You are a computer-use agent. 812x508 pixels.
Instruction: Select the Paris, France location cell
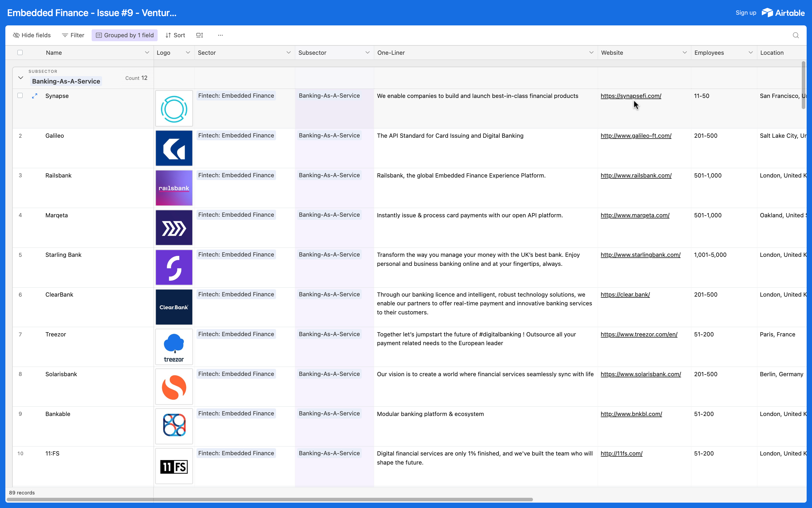coord(782,347)
